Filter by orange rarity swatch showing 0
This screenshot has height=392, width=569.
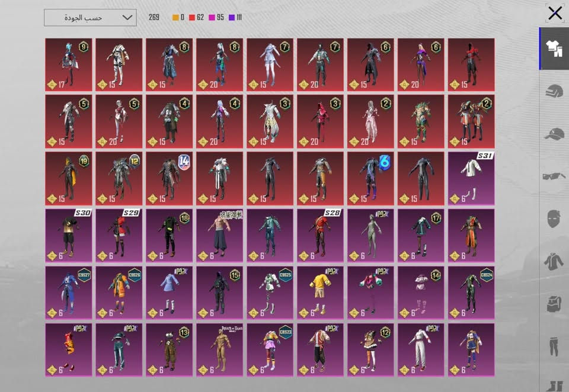point(178,17)
